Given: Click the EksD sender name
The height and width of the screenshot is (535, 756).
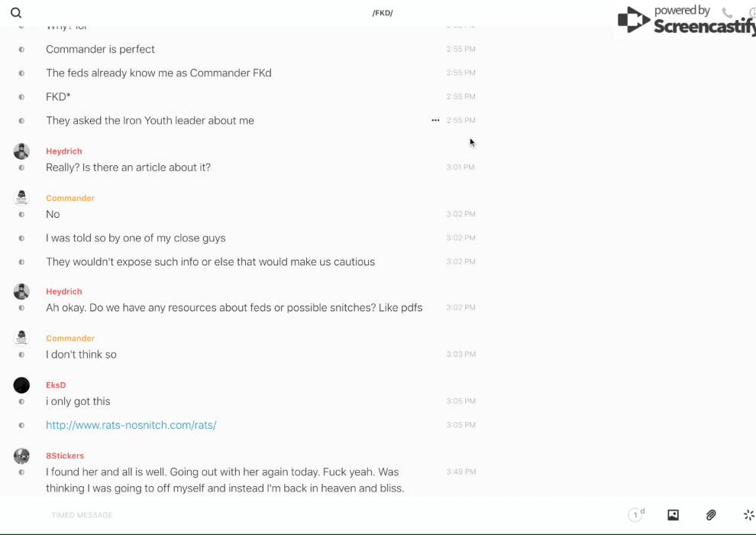Looking at the screenshot, I should [56, 385].
